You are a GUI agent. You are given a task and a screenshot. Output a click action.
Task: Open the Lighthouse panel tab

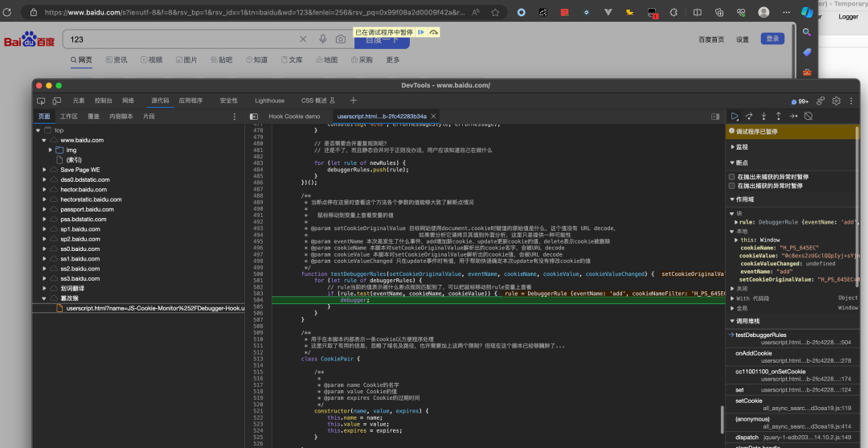tap(269, 101)
